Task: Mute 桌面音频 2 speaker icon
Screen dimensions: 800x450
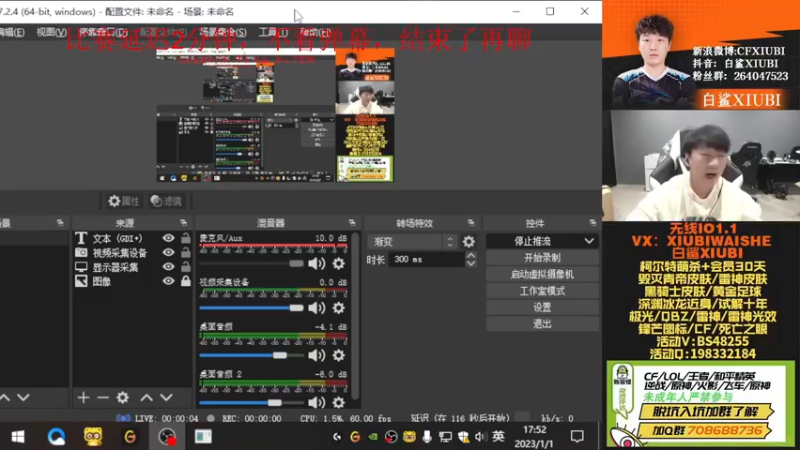Action: click(x=316, y=403)
